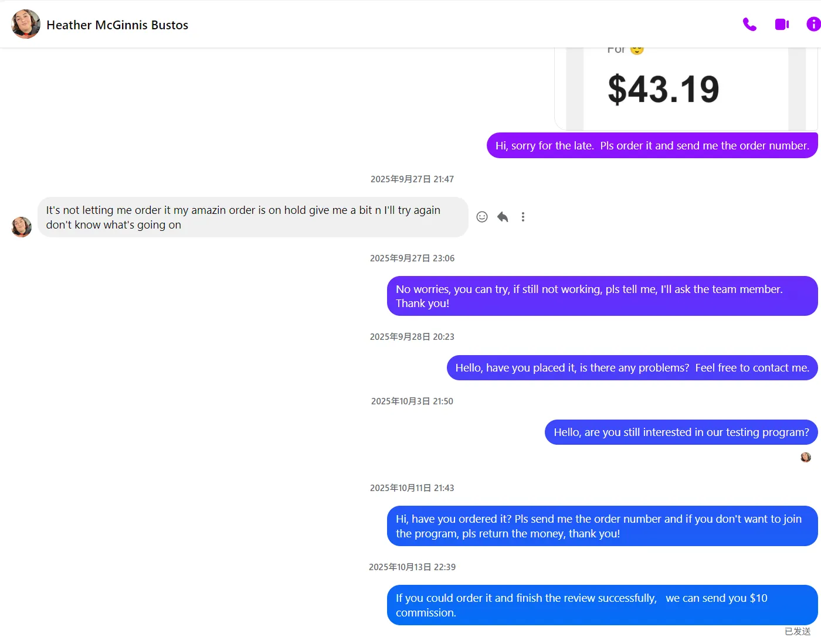Click the small seen-receipt avatar
Screen dimensions: 821x644
[x=806, y=457]
